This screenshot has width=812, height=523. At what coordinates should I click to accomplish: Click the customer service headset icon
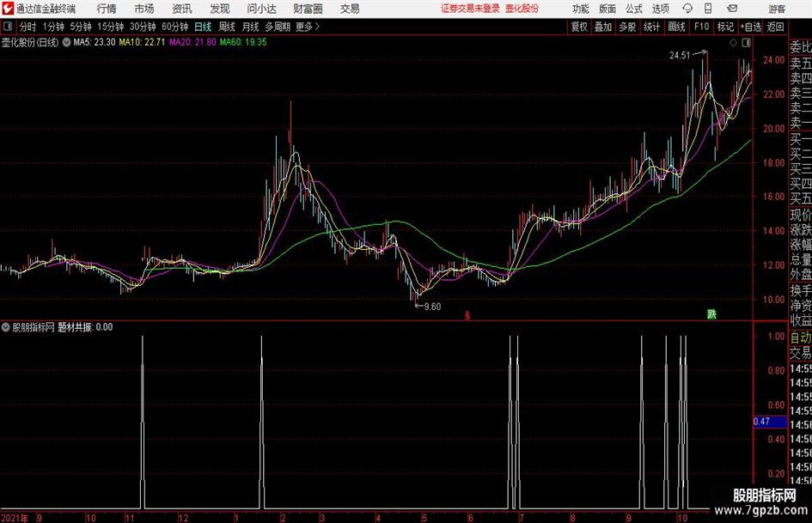(x=687, y=9)
